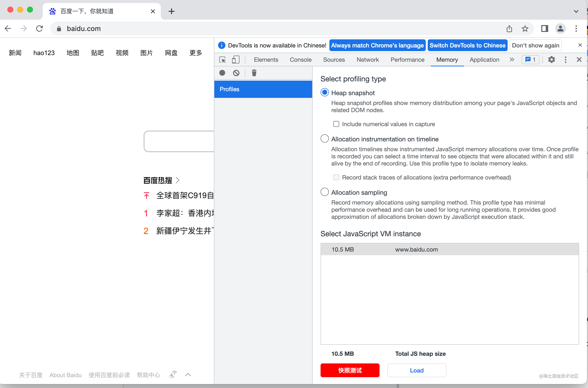Image resolution: width=588 pixels, height=388 pixels.
Task: Click Switch DevTools to Chinese button
Action: tap(467, 45)
